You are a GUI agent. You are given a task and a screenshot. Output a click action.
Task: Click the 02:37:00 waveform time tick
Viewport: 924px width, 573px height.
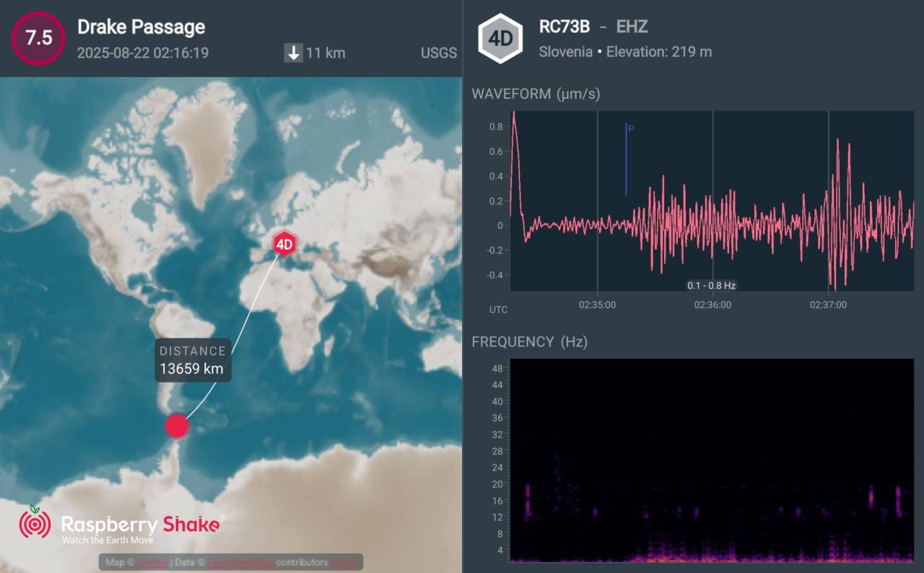828,305
